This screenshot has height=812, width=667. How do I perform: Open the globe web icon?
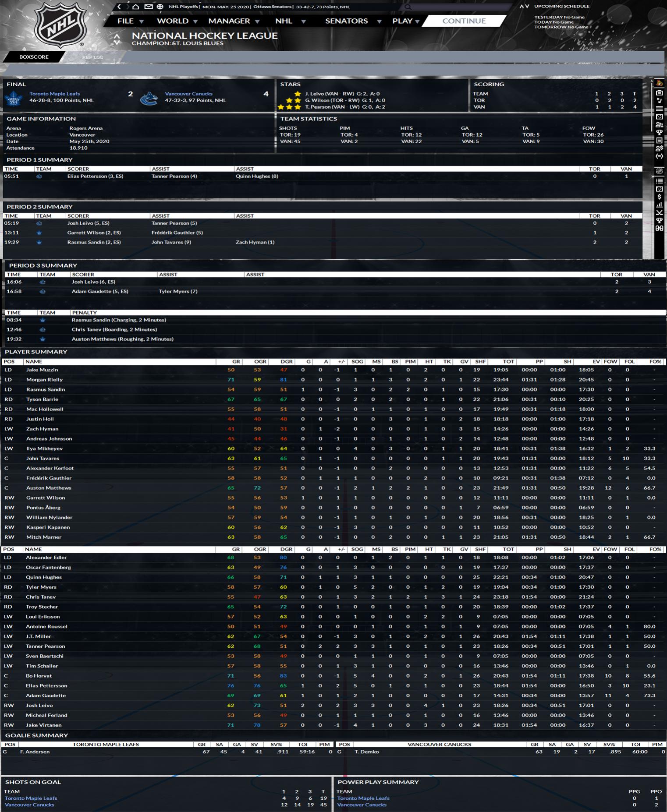(160, 7)
